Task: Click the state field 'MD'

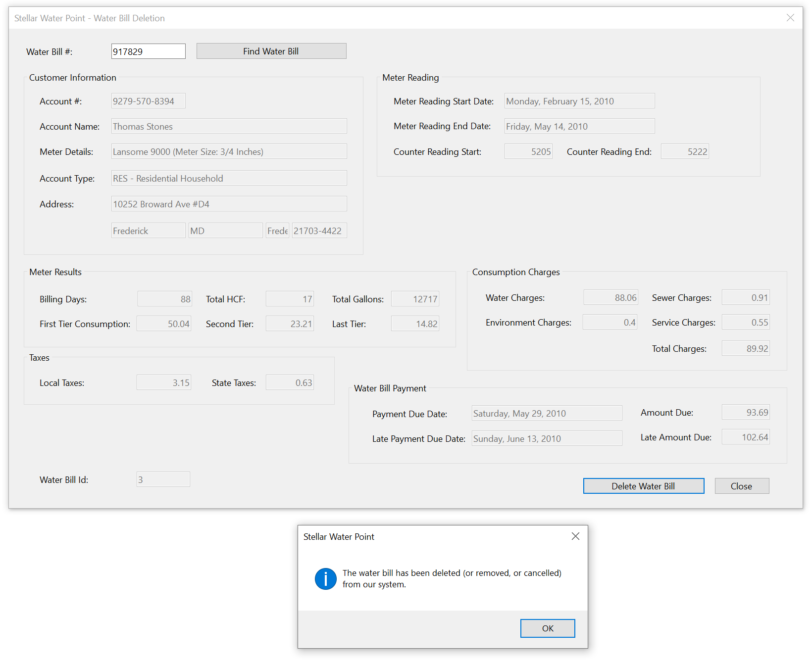Action: pos(226,231)
